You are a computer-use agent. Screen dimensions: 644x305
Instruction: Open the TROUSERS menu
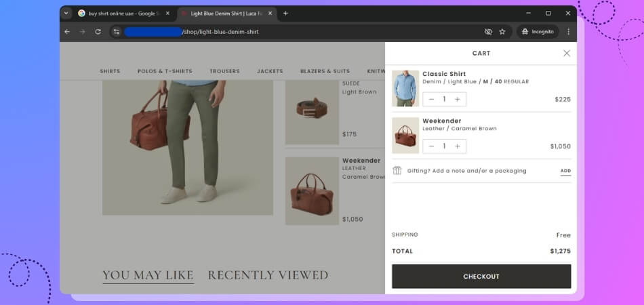(224, 71)
